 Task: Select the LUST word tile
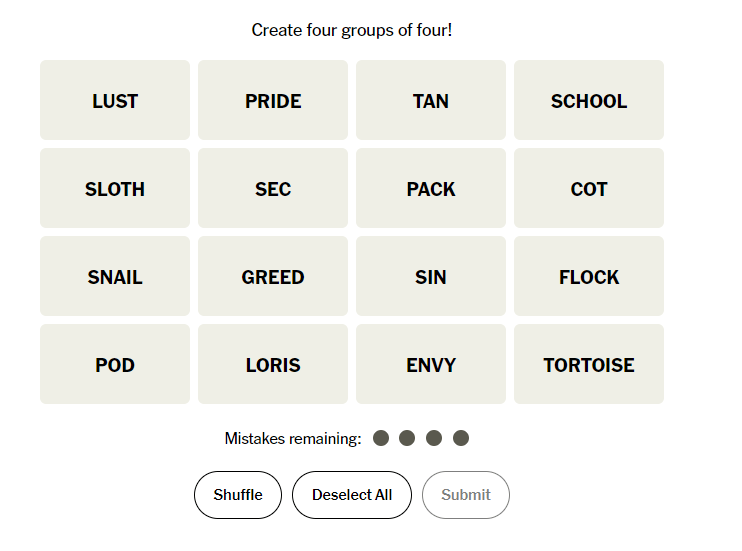(x=115, y=100)
